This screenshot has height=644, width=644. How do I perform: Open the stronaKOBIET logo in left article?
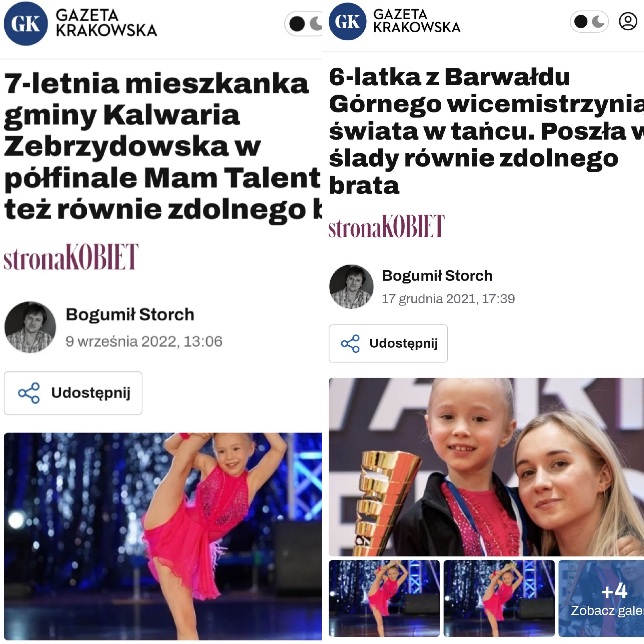[71, 257]
